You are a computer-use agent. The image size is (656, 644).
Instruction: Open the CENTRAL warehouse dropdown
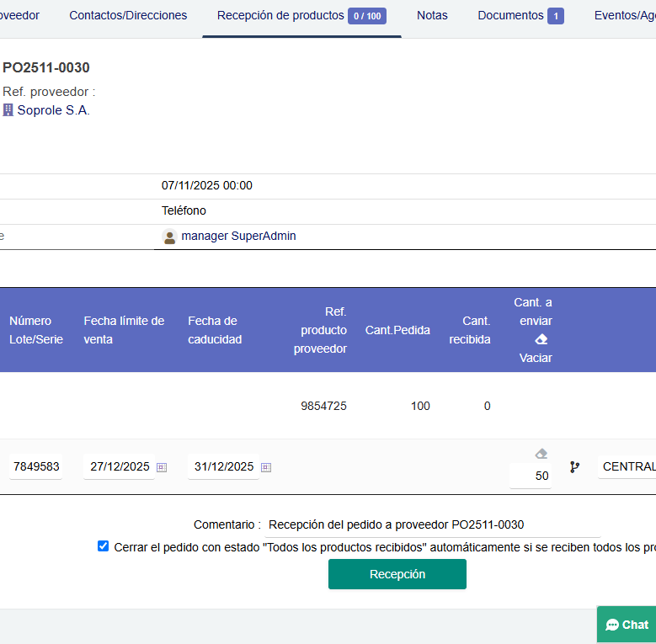(x=627, y=466)
